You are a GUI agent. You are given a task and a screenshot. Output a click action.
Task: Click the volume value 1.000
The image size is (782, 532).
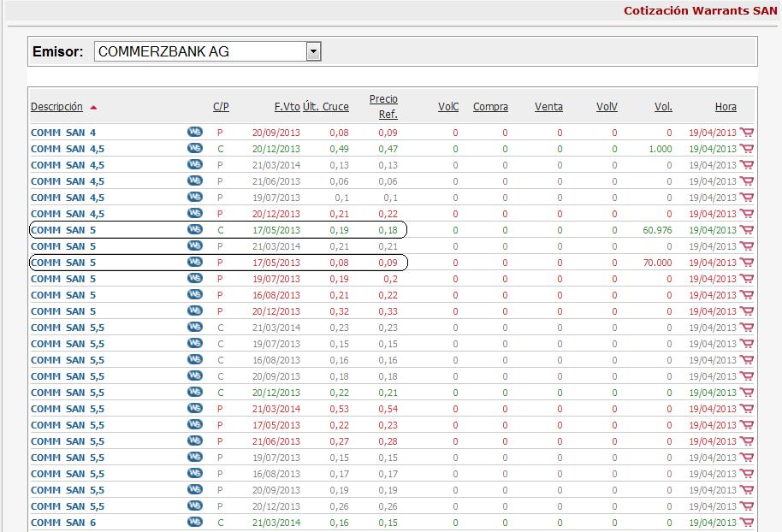tap(661, 149)
